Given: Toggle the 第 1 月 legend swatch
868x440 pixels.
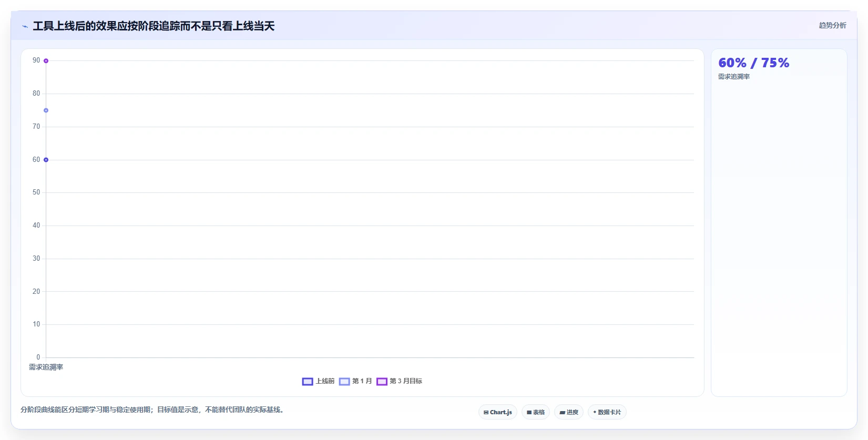Looking at the screenshot, I should click(344, 381).
